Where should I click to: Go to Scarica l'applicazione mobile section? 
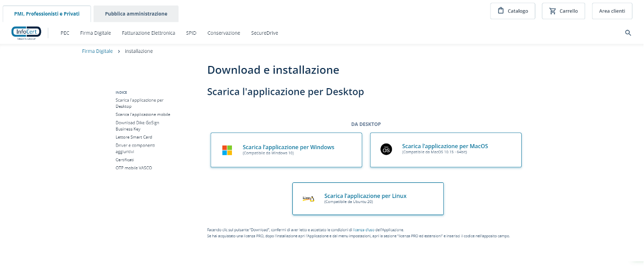[143, 114]
